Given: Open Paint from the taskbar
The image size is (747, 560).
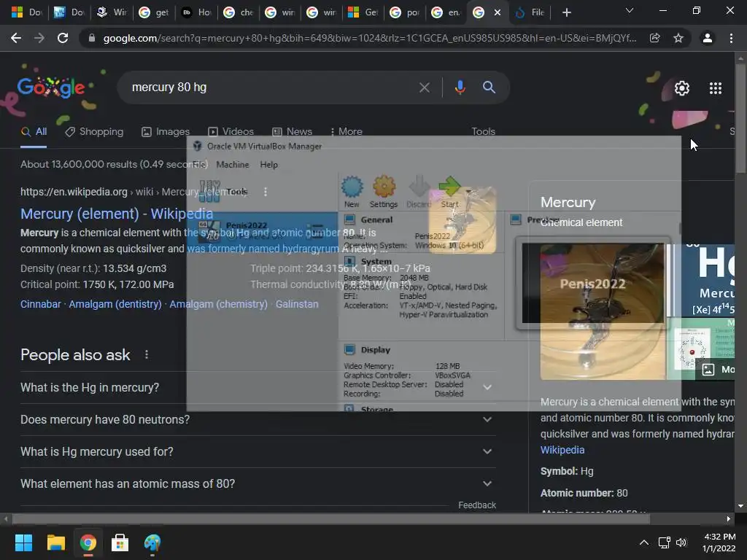Looking at the screenshot, I should pos(152,542).
